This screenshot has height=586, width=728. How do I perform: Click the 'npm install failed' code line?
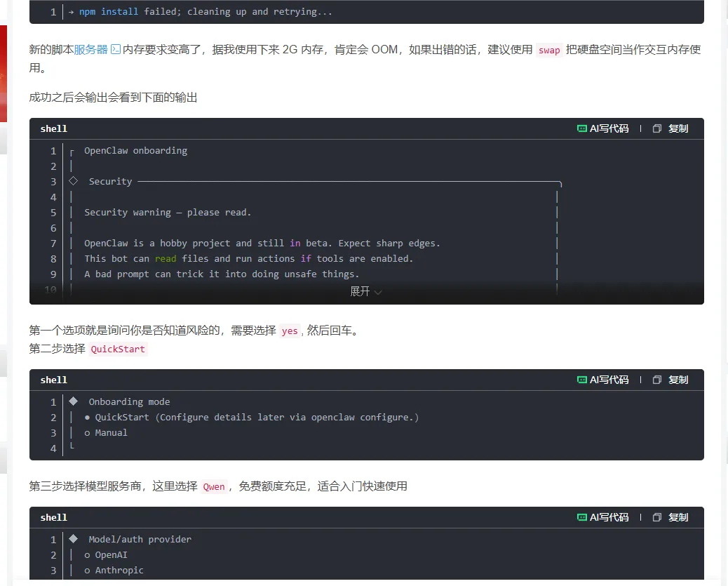200,12
